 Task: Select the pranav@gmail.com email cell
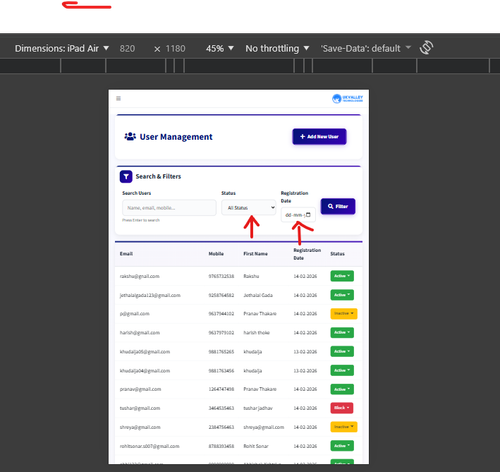[140, 389]
